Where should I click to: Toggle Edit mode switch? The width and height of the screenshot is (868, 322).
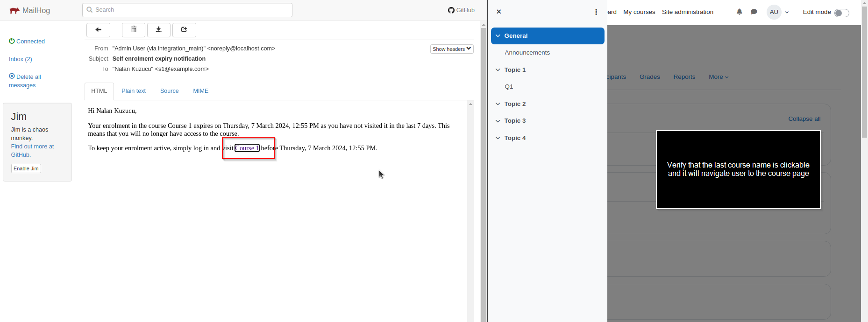pyautogui.click(x=842, y=13)
